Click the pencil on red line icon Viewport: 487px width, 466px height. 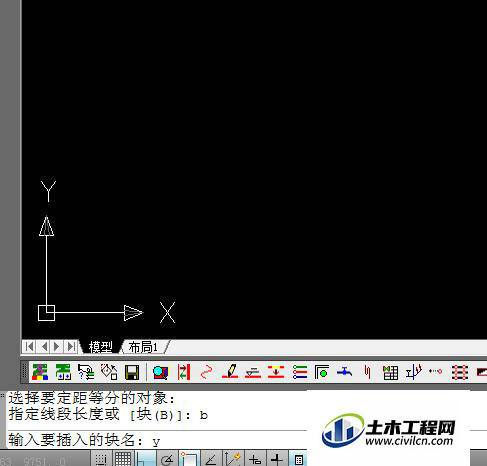click(x=230, y=371)
